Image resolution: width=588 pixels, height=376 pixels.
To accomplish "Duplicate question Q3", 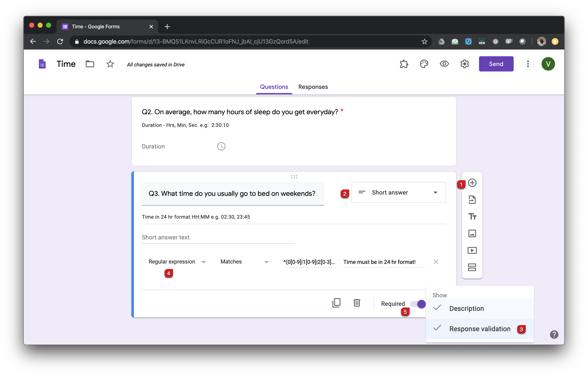I will (336, 303).
